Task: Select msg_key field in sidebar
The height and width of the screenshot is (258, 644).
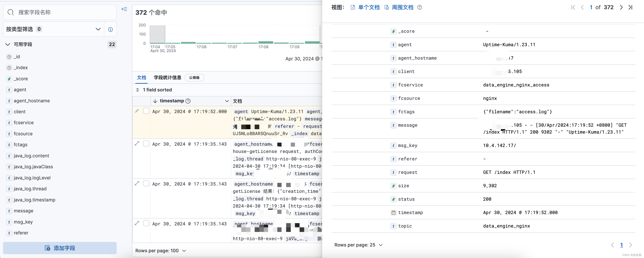Action: click(x=23, y=222)
